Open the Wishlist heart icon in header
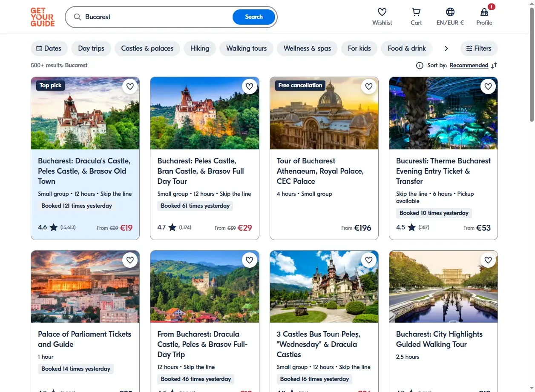This screenshot has width=535, height=392. 382,12
